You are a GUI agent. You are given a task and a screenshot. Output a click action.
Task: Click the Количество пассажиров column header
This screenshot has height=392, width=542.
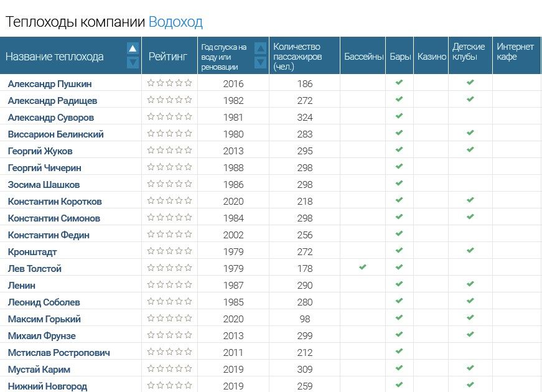pos(297,56)
